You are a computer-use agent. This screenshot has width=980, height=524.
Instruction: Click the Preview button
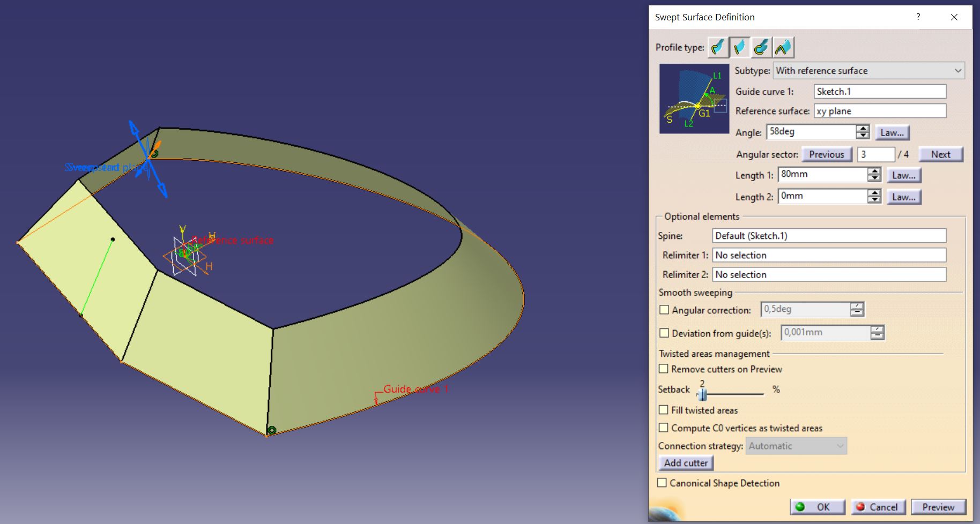tap(938, 507)
